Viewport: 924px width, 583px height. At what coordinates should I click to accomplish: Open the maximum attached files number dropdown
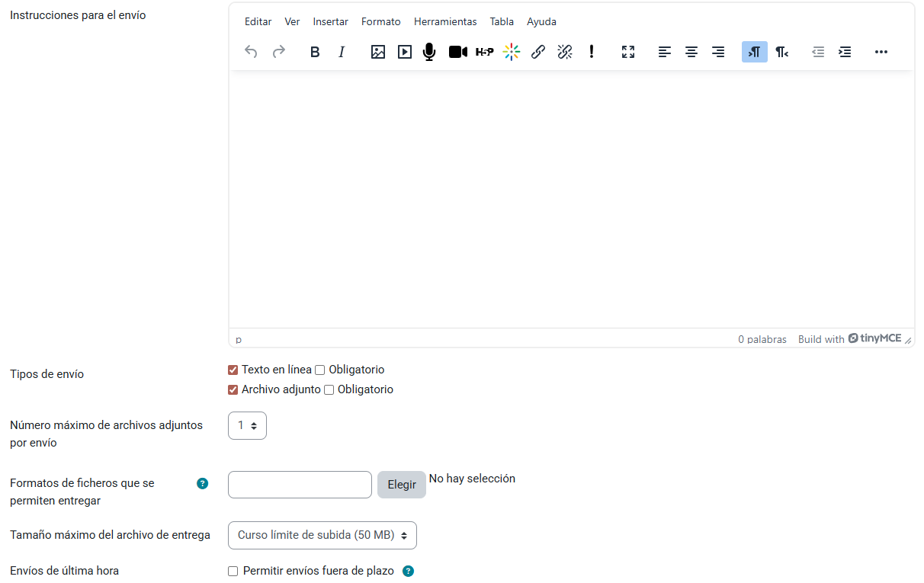point(247,426)
